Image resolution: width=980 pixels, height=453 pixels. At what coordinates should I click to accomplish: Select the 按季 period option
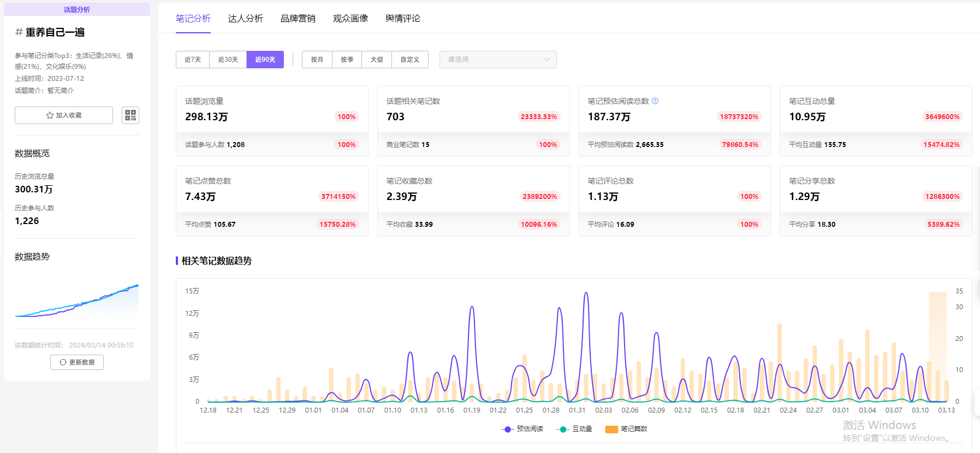coord(347,60)
